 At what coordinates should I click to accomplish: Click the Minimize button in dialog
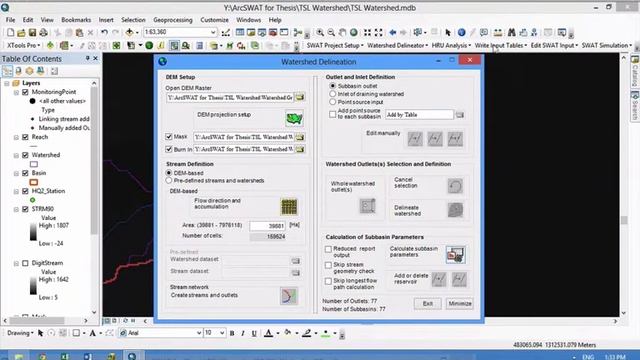[460, 304]
